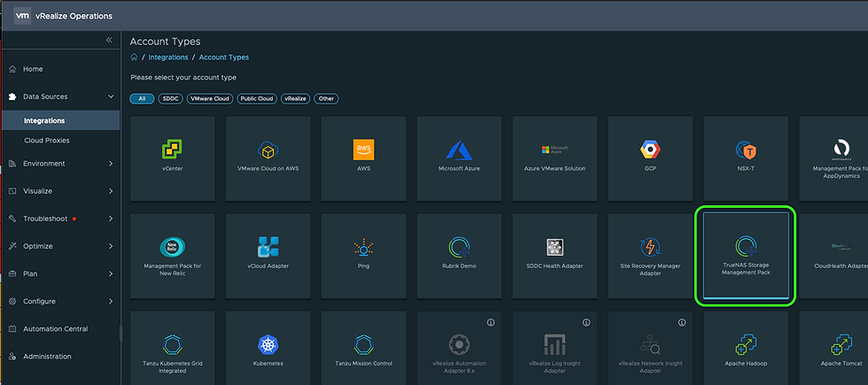Select the GCP account type card
The image size is (868, 385).
tap(650, 158)
